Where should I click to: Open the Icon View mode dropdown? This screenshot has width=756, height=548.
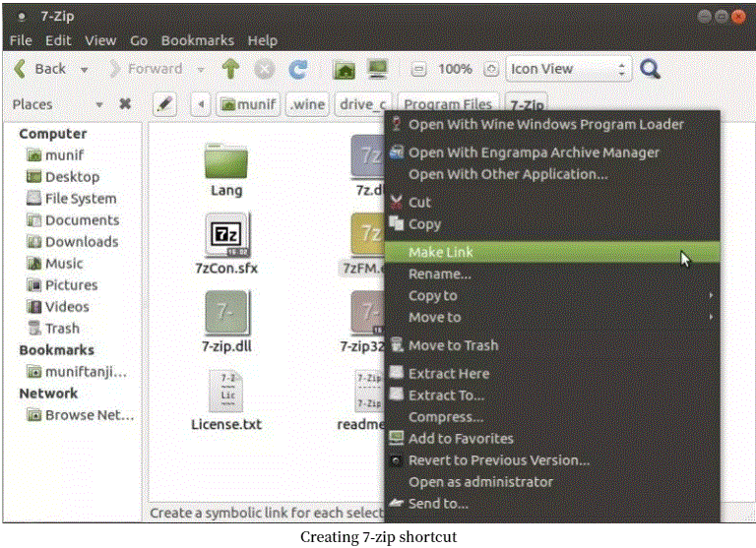pos(568,69)
